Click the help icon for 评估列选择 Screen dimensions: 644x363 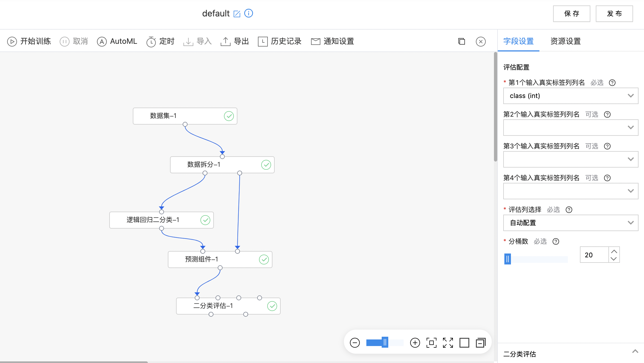point(569,210)
